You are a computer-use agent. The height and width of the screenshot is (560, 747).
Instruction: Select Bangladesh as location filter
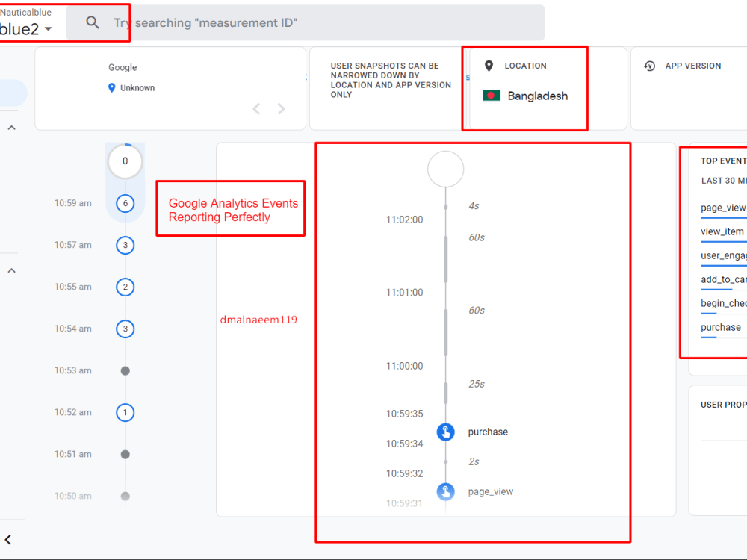[537, 96]
